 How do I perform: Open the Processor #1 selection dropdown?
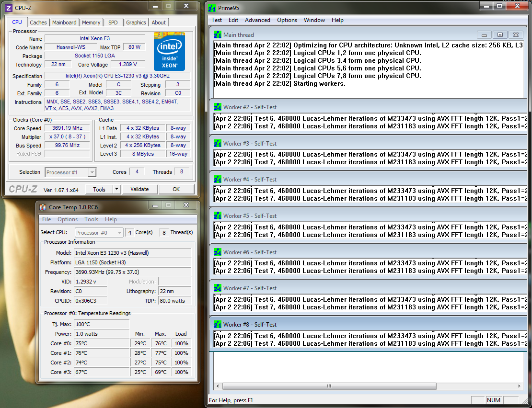pos(70,172)
